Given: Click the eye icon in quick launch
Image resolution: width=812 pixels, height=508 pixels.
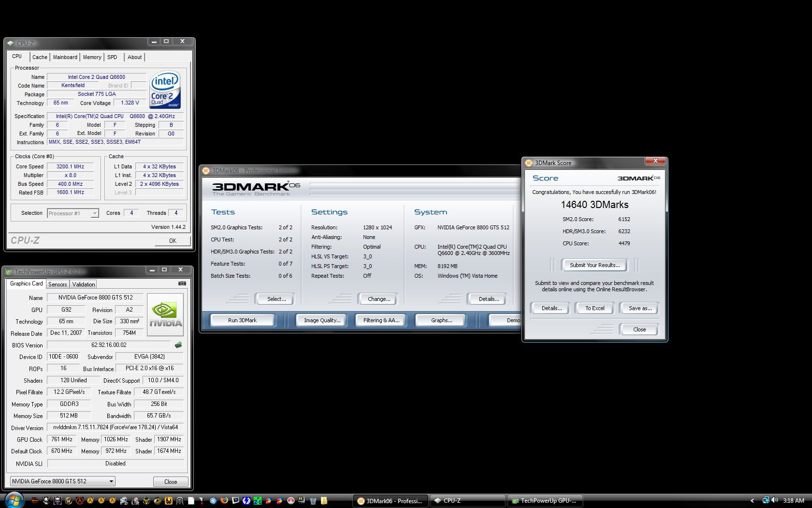Looking at the screenshot, I should click(x=158, y=501).
